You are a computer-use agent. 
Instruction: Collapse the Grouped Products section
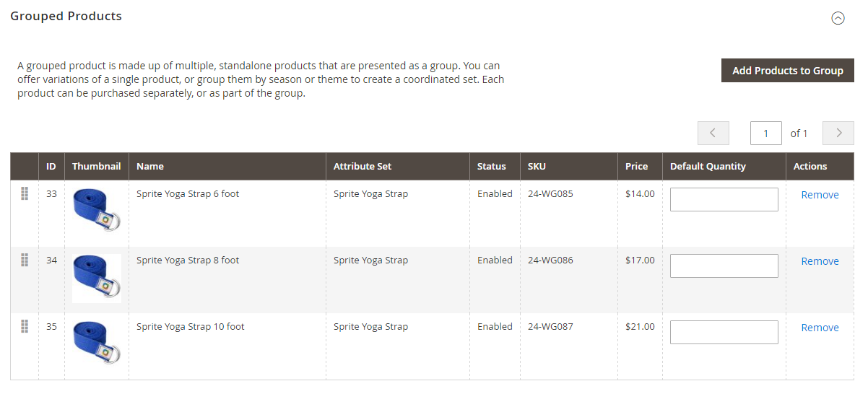[838, 19]
